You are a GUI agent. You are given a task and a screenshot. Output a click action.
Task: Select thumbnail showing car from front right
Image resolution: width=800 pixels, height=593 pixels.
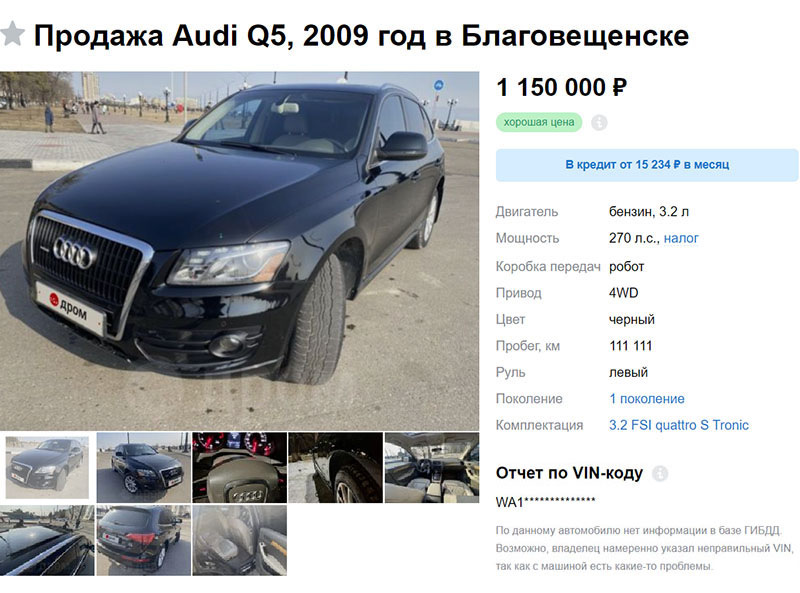click(x=143, y=467)
